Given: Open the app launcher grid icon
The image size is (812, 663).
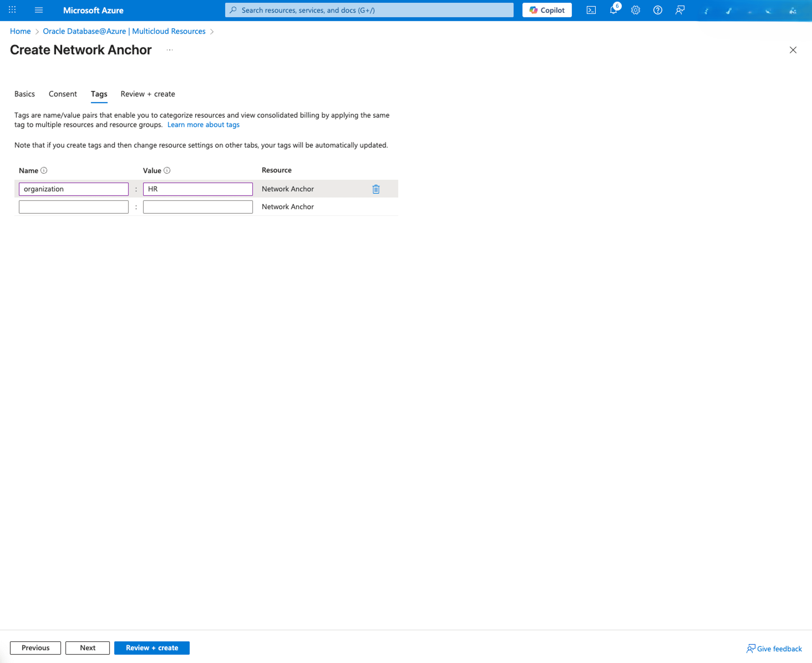Looking at the screenshot, I should (x=12, y=10).
